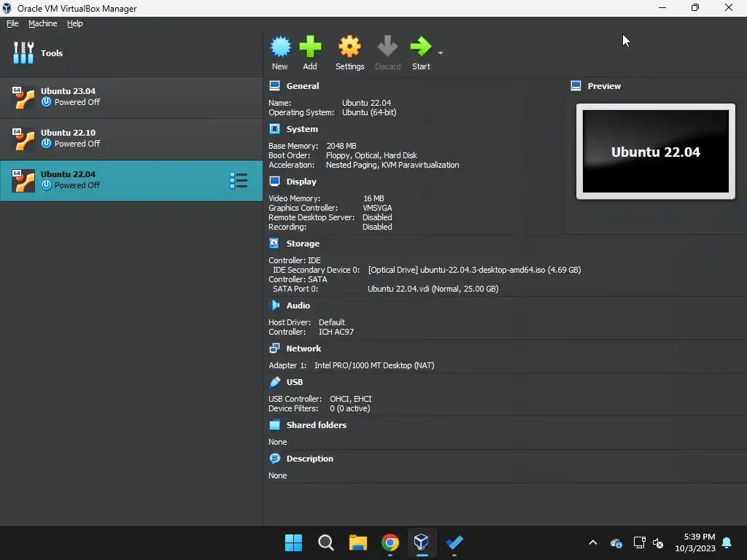747x560 pixels.
Task: Open the Storage settings heading link
Action: [303, 244]
